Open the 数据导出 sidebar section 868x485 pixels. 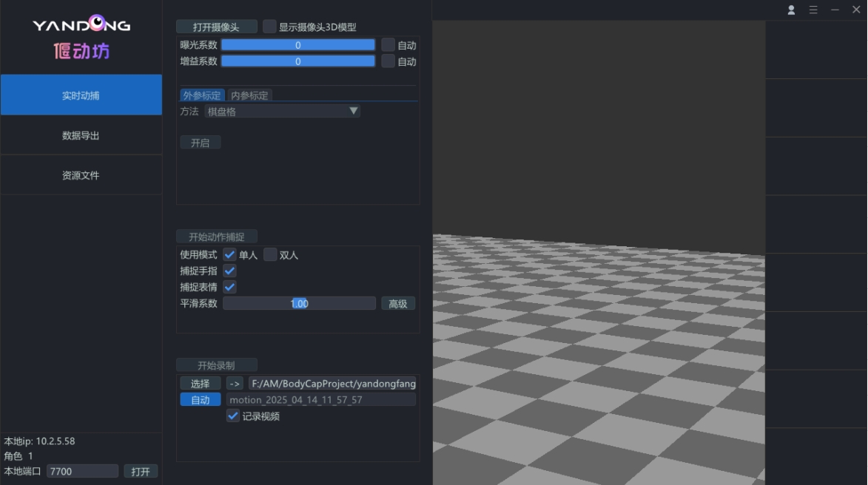click(x=81, y=135)
